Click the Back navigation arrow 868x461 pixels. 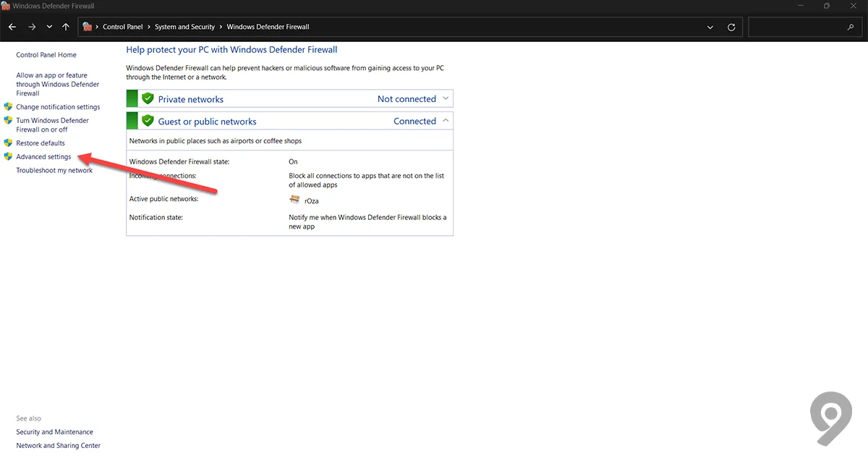coord(12,27)
